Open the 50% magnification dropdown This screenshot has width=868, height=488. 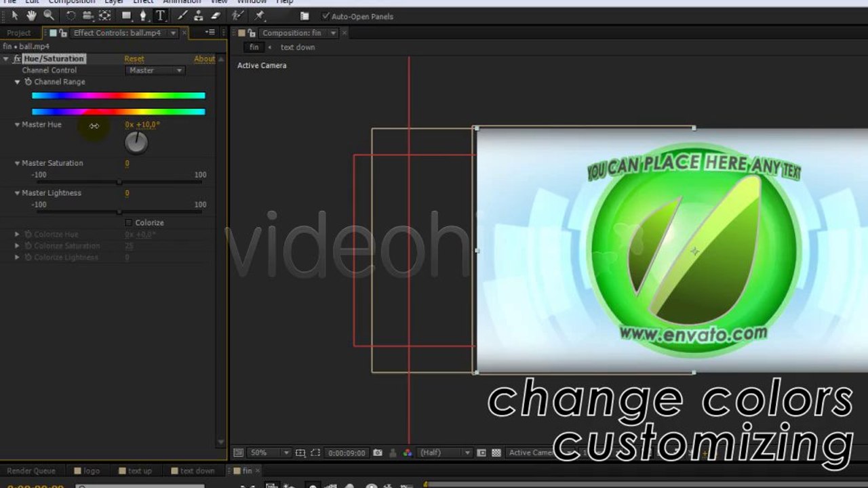pyautogui.click(x=269, y=453)
